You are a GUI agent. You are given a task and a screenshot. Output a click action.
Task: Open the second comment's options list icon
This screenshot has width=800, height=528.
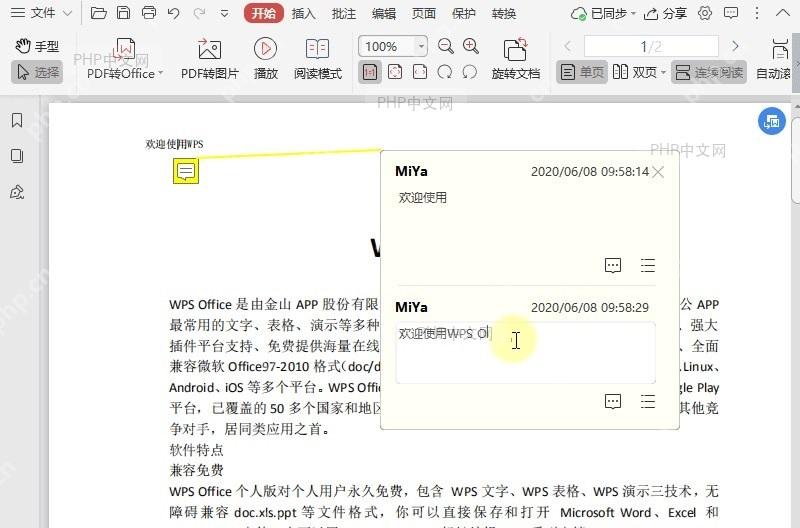pos(648,401)
